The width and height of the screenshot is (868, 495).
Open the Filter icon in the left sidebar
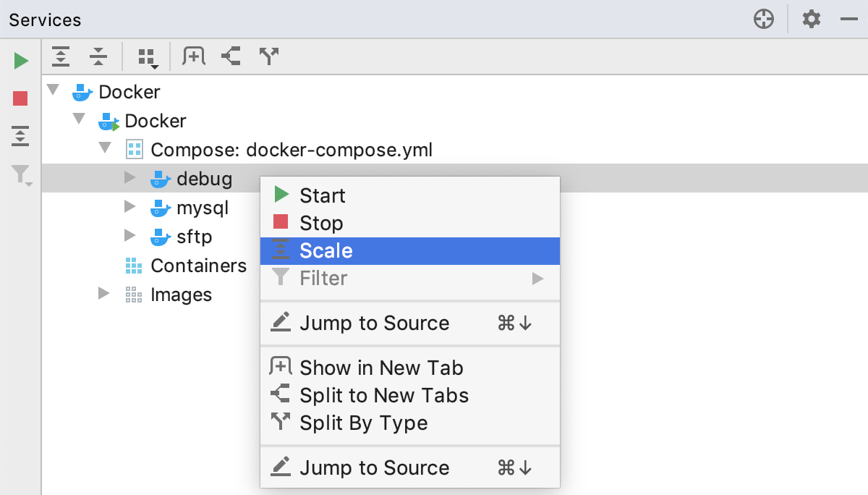pyautogui.click(x=20, y=174)
